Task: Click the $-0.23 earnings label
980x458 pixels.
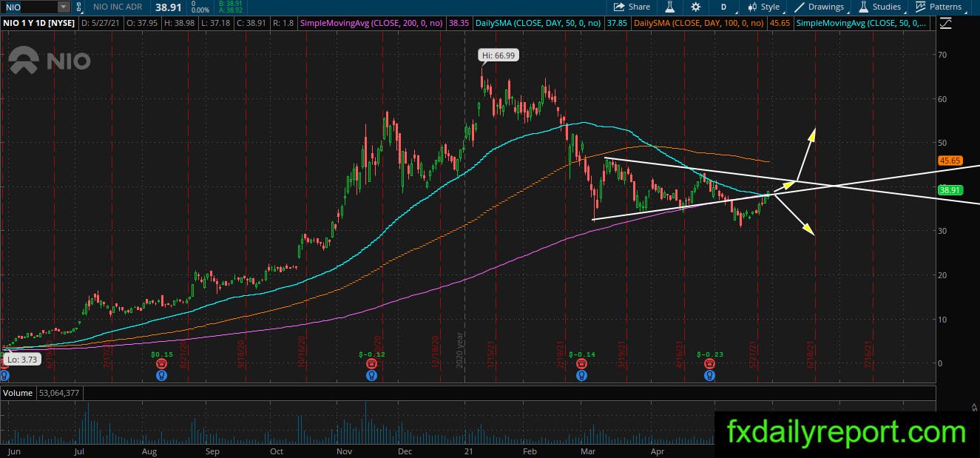Action: point(709,355)
